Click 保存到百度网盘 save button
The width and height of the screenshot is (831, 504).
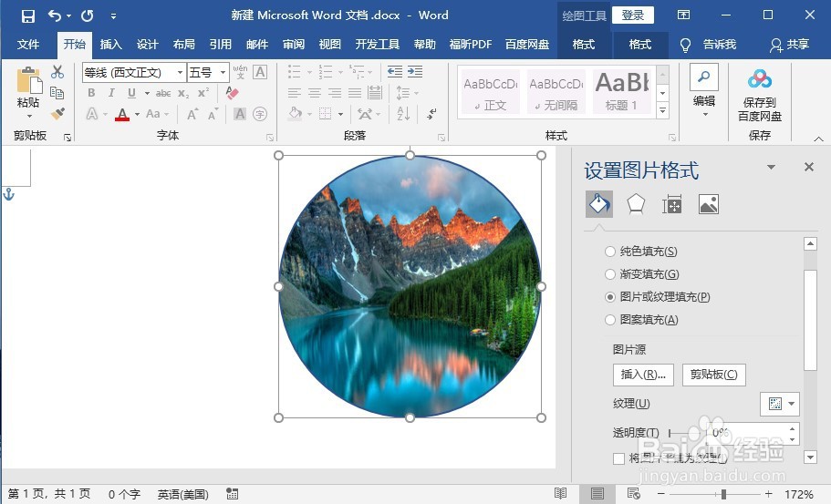coord(760,94)
